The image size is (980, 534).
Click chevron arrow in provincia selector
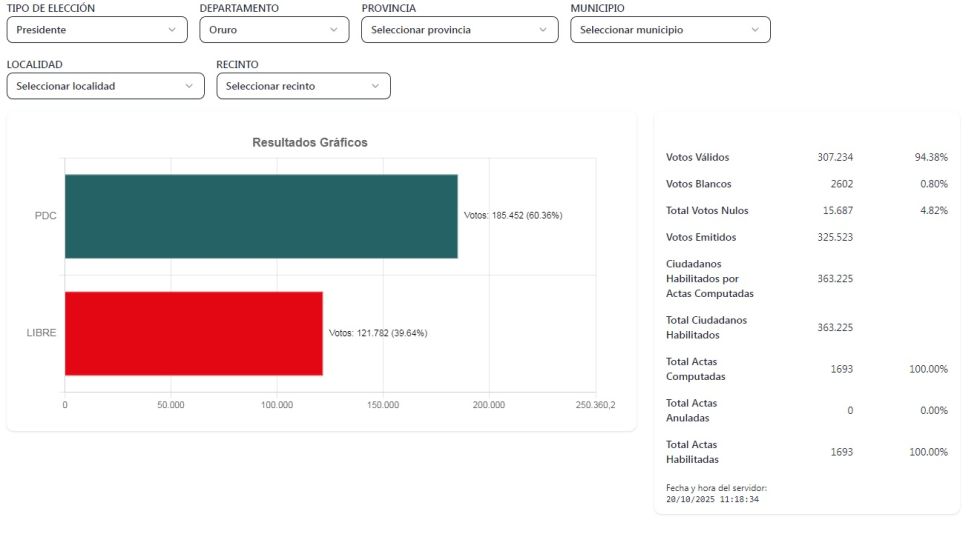(543, 30)
